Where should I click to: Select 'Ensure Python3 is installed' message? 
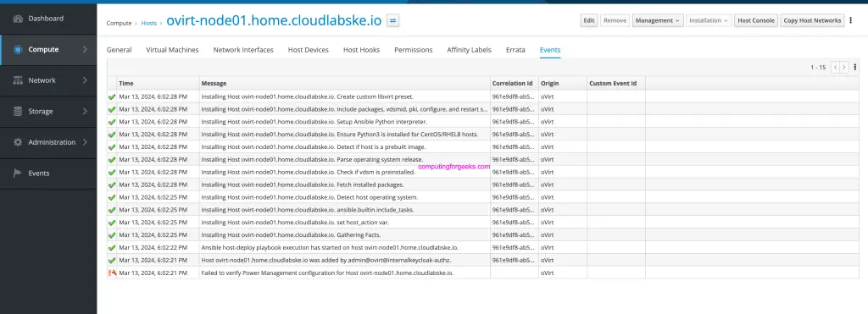click(x=339, y=135)
